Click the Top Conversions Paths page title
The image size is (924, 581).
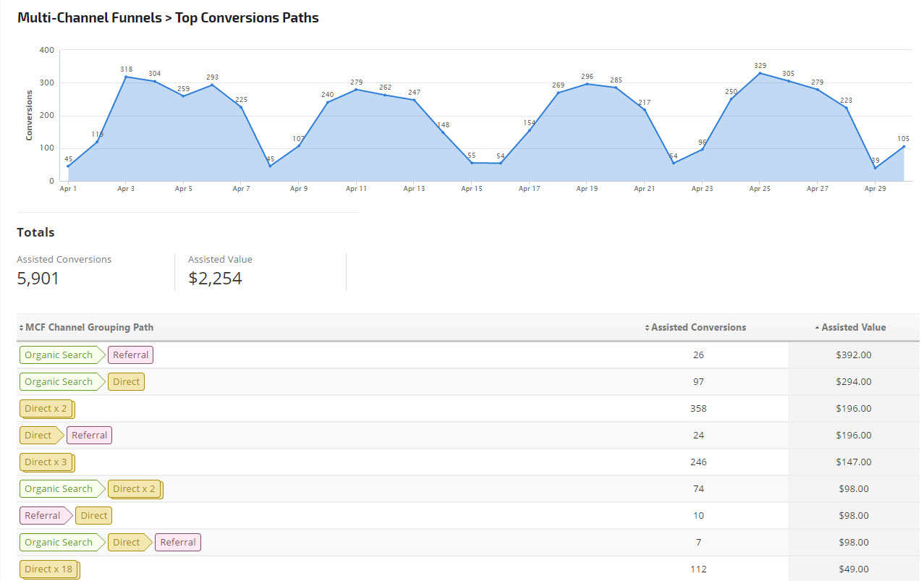[247, 18]
